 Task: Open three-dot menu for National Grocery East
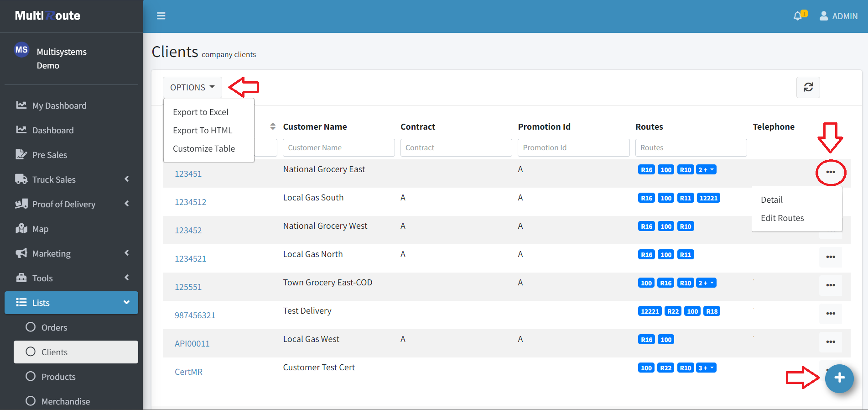click(830, 172)
